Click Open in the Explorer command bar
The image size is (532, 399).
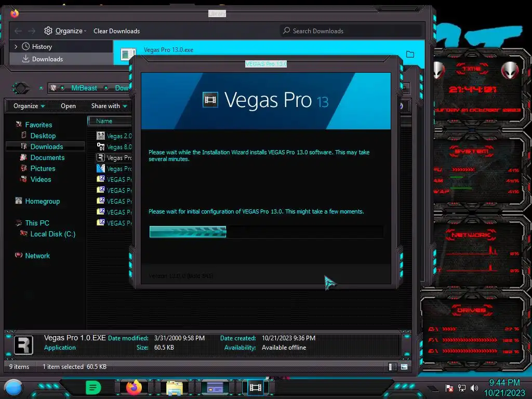tap(68, 106)
